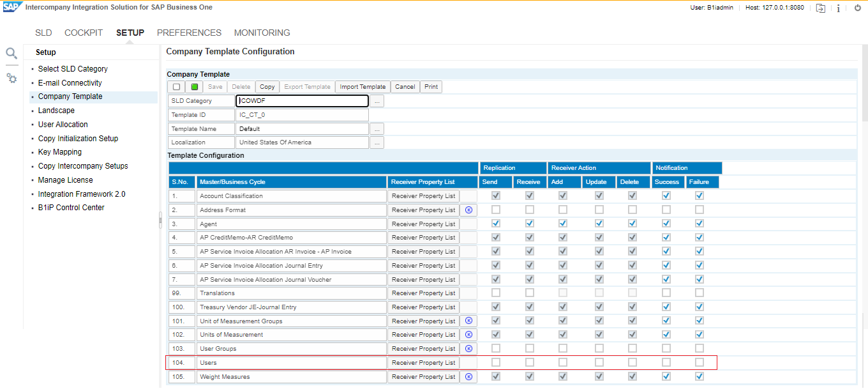Select Key Mapping in Setup menu

(60, 152)
